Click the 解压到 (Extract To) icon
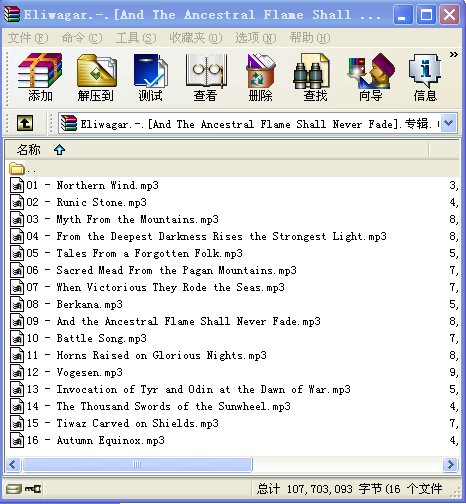This screenshot has width=466, height=504. pyautogui.click(x=96, y=77)
